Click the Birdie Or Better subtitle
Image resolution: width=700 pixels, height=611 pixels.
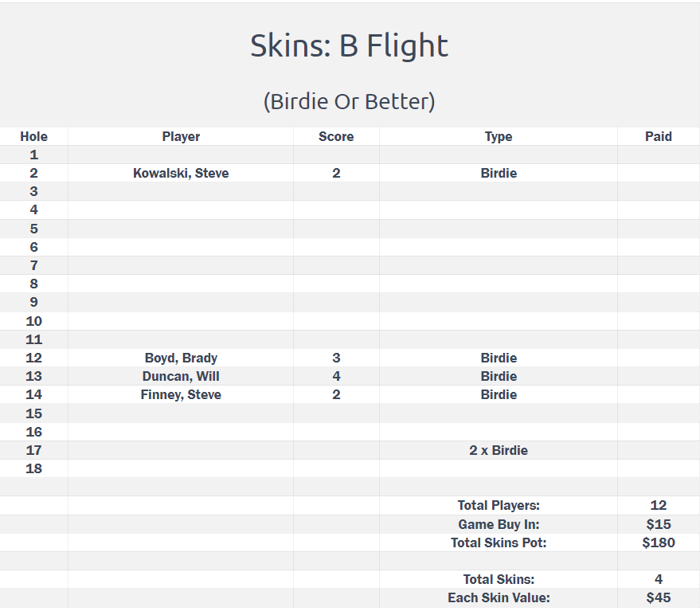pos(349,102)
